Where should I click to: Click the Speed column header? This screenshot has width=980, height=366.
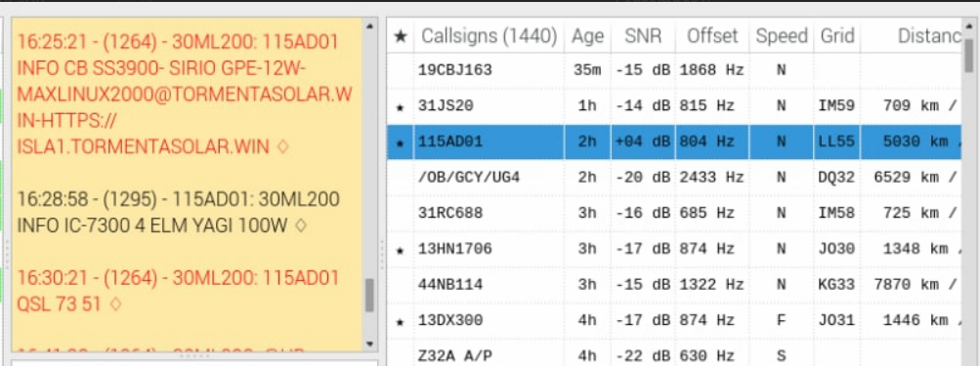coord(782,36)
